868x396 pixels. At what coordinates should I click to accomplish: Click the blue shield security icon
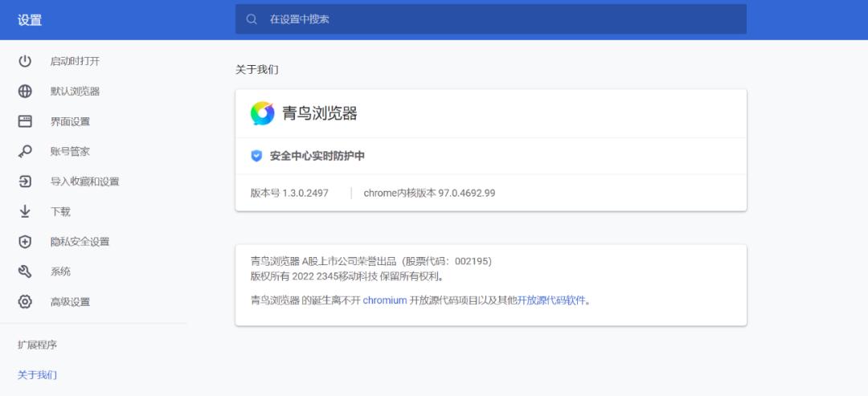pyautogui.click(x=256, y=156)
